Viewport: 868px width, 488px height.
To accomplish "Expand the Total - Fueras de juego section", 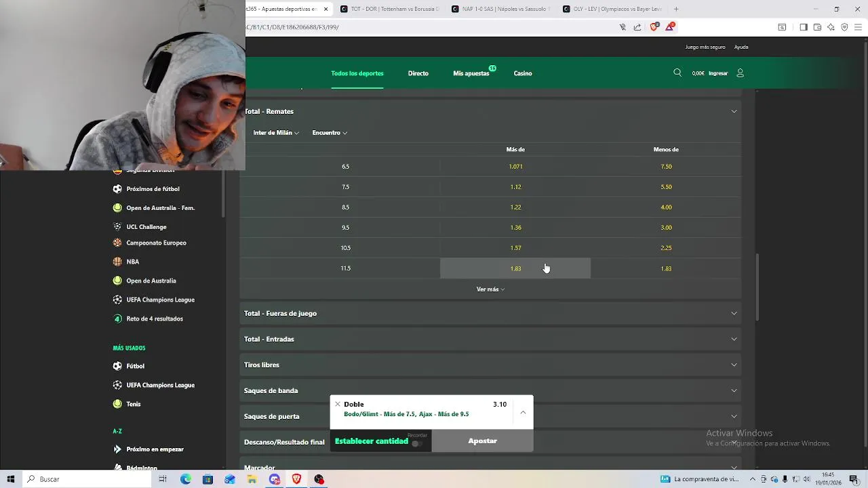I will (490, 313).
